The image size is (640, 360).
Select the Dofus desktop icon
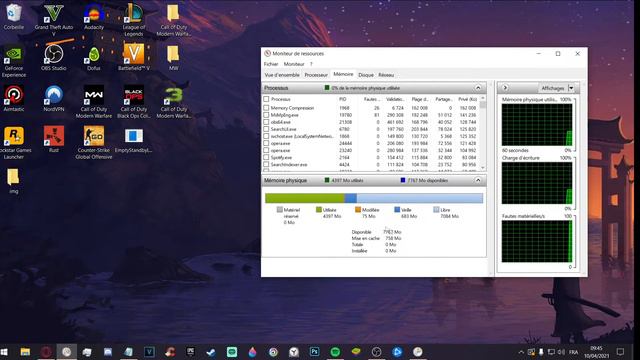[x=93, y=58]
